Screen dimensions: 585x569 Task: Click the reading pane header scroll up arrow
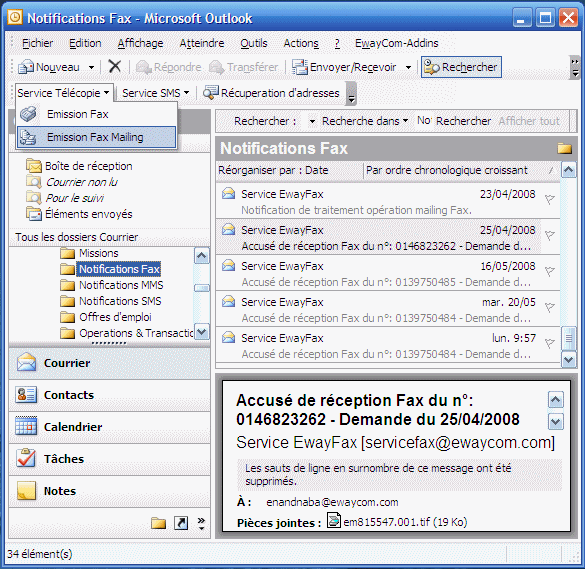click(x=556, y=400)
